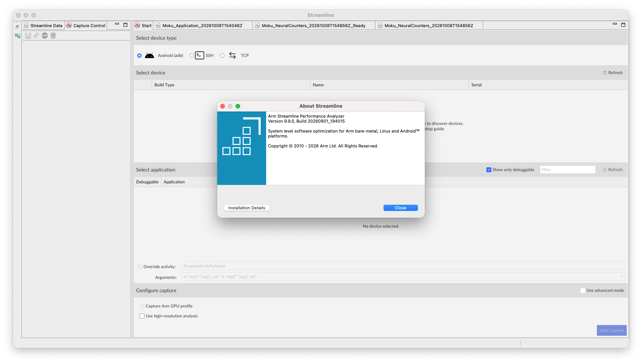Click the save capture floppy-disk icon
Screen dimensions: 642x364
[x=28, y=36]
